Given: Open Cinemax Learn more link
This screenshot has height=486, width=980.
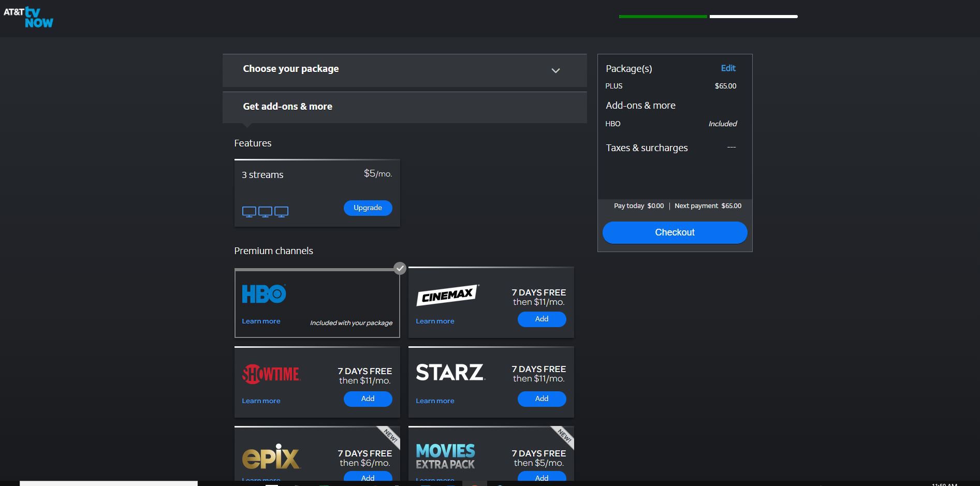Looking at the screenshot, I should (435, 321).
